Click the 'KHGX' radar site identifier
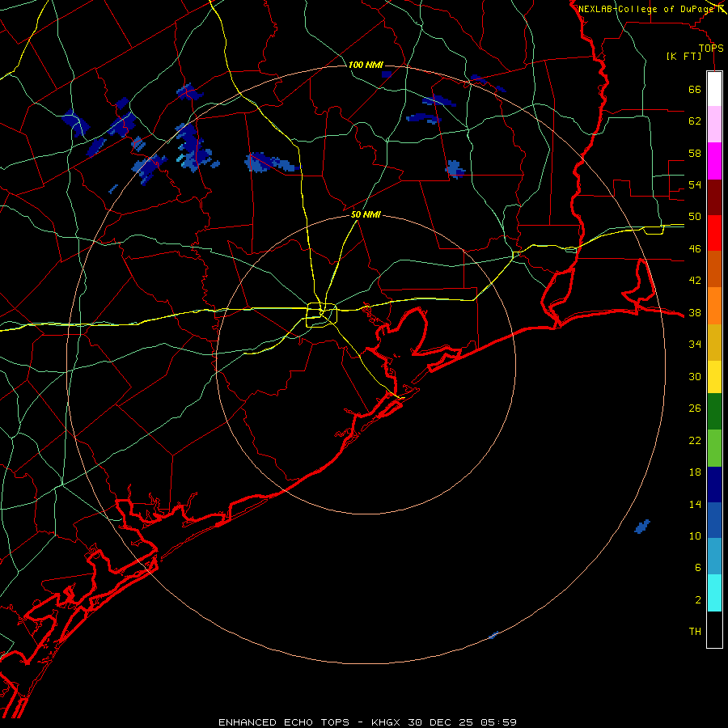 pyautogui.click(x=385, y=722)
